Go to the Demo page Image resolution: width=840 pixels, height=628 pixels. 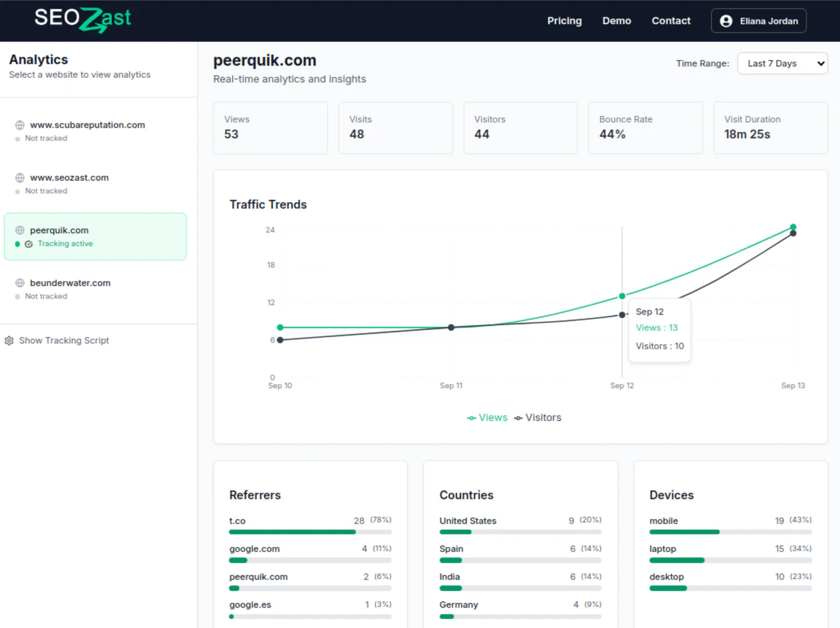(616, 21)
